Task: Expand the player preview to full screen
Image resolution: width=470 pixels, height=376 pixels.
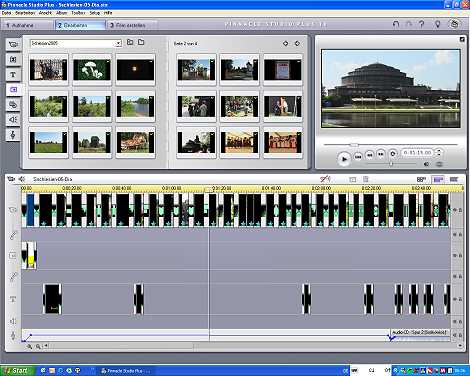Action: coord(462,39)
